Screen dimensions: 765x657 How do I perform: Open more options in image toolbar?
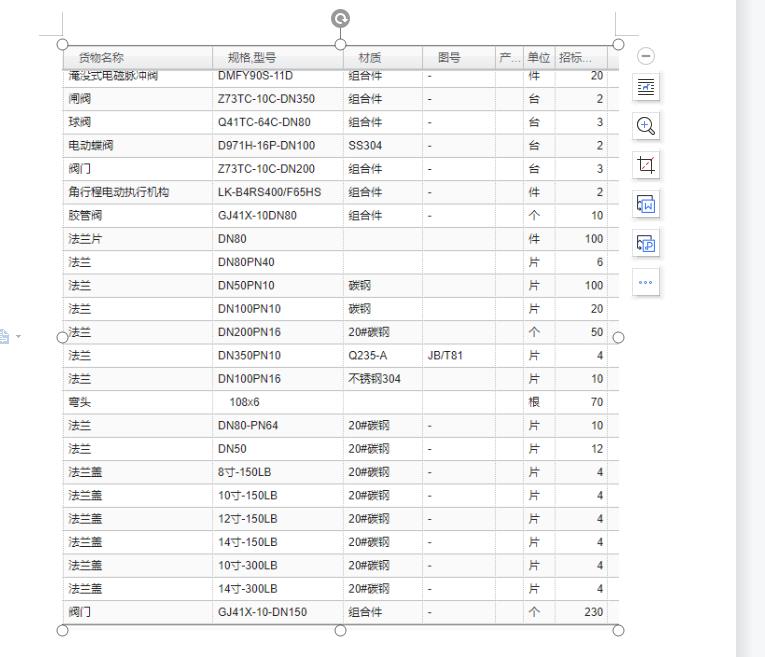point(646,282)
